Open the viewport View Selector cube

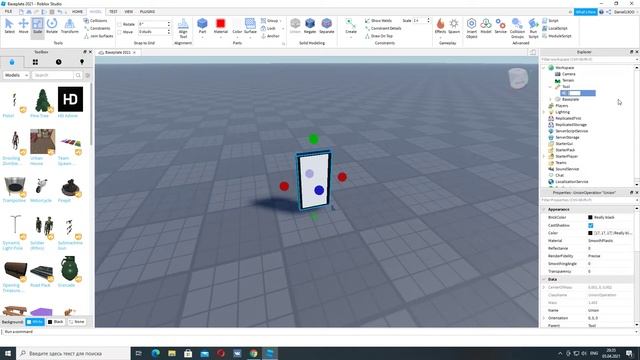coord(518,78)
